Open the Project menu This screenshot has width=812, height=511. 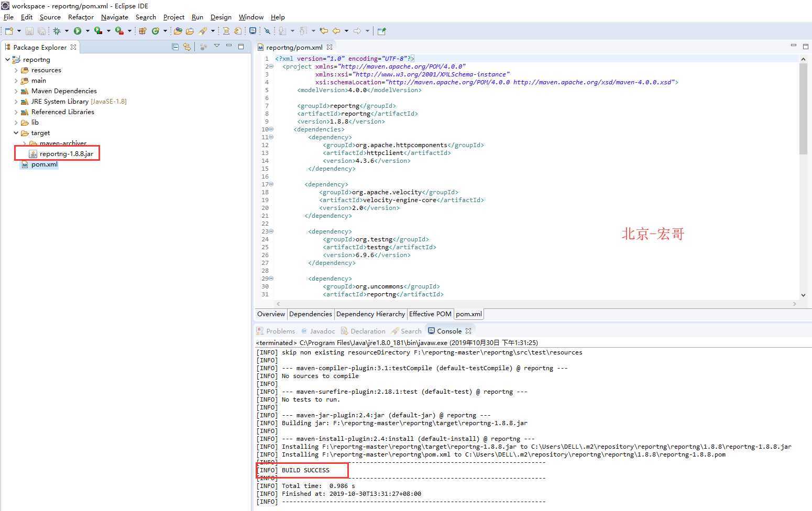tap(174, 17)
